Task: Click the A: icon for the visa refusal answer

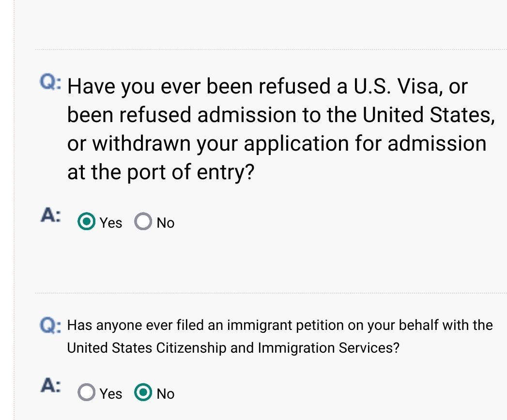Action: click(x=50, y=215)
